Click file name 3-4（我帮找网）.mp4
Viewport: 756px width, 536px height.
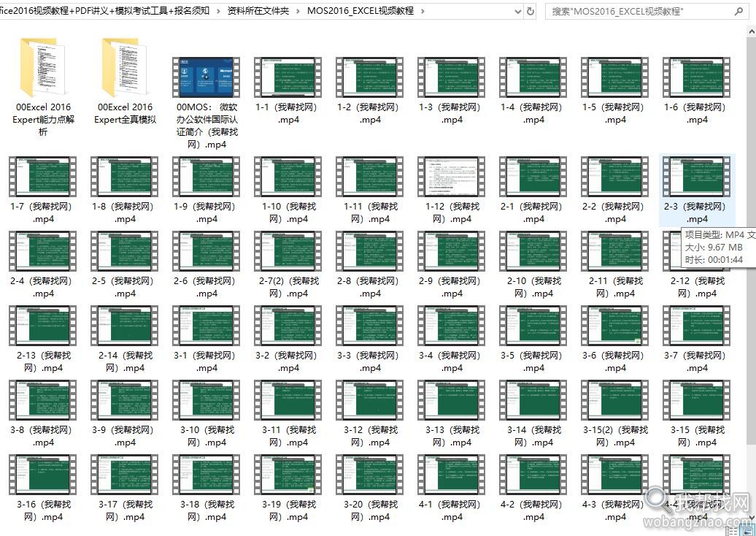point(452,361)
